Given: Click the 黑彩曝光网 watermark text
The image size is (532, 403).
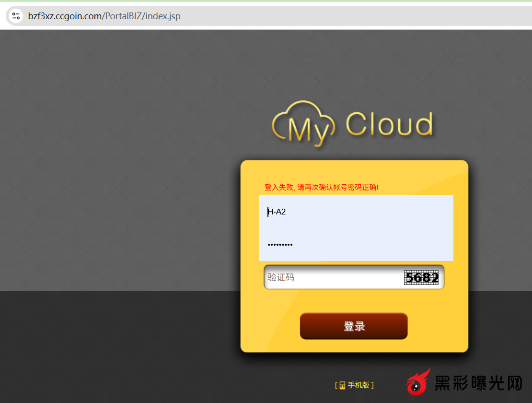Looking at the screenshot, I should [478, 383].
